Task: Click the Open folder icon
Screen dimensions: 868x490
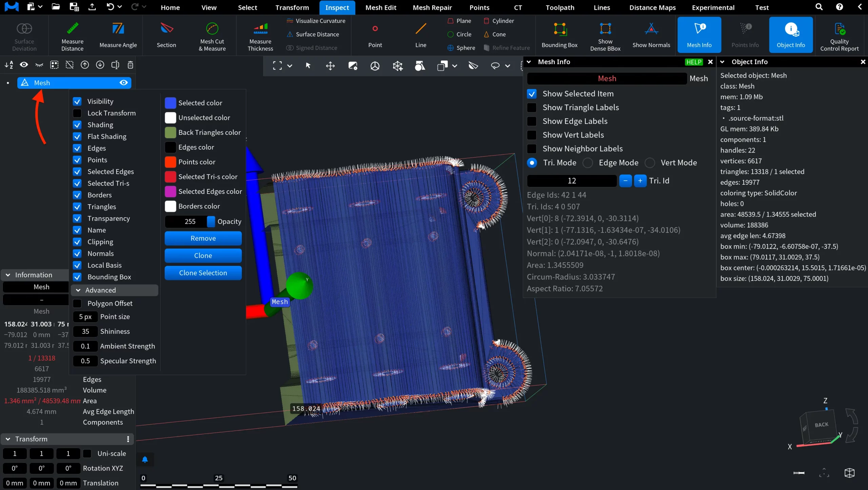Action: click(x=56, y=7)
